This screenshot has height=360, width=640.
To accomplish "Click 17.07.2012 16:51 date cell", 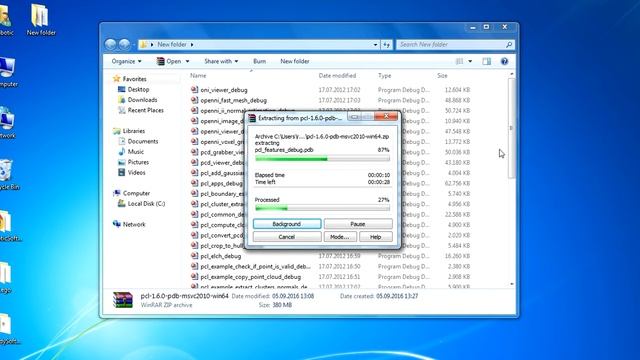I will (339, 277).
